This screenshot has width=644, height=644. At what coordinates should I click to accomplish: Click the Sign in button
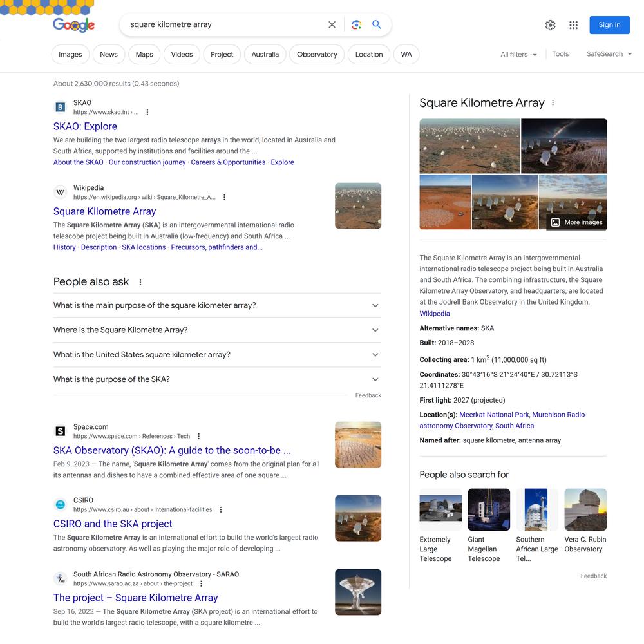tap(609, 25)
